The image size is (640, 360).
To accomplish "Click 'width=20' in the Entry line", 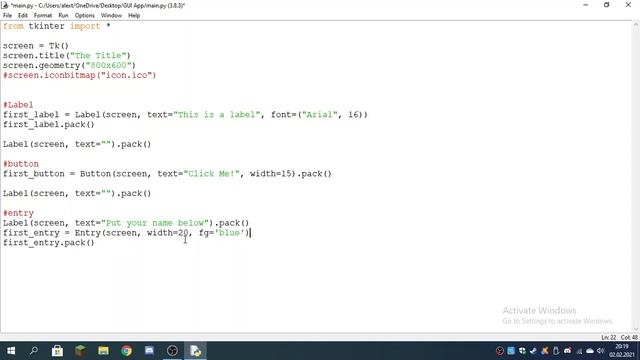I will (x=167, y=233).
